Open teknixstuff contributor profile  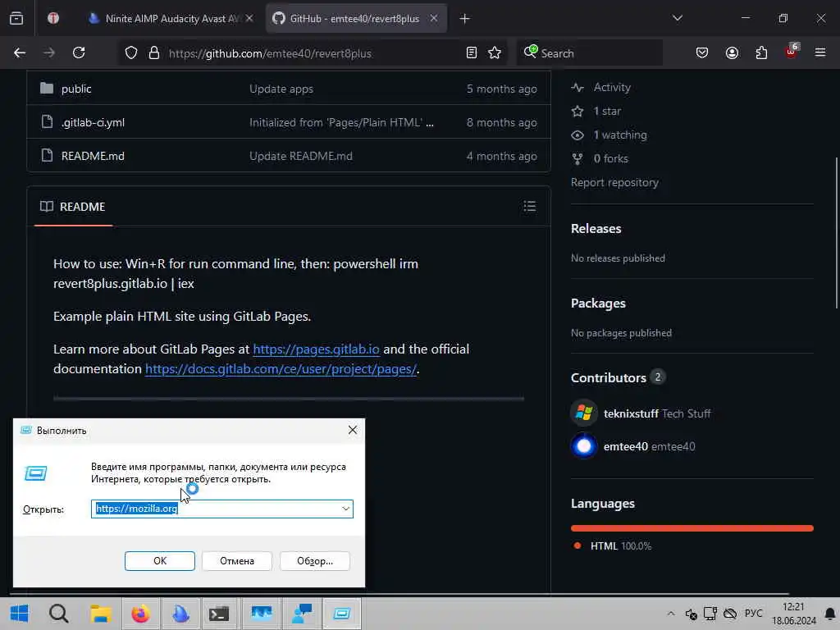point(631,413)
